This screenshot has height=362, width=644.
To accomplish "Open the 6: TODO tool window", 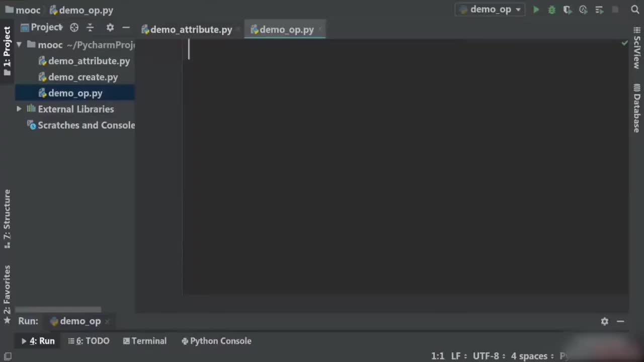I will (89, 341).
